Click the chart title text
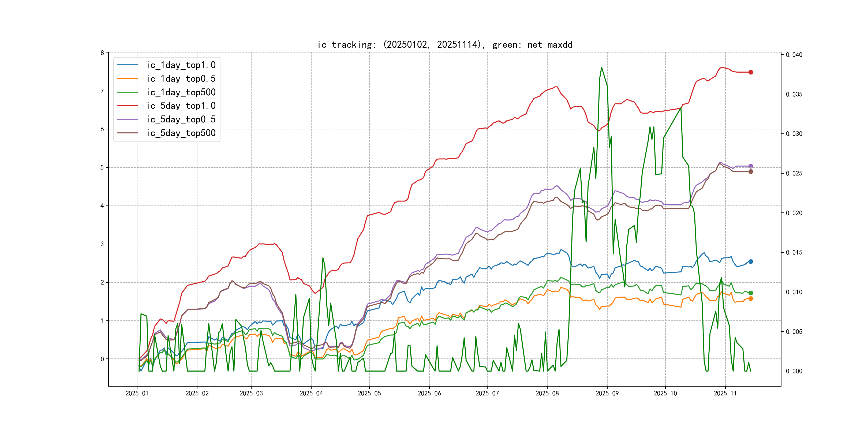The height and width of the screenshot is (434, 868). 445,44
